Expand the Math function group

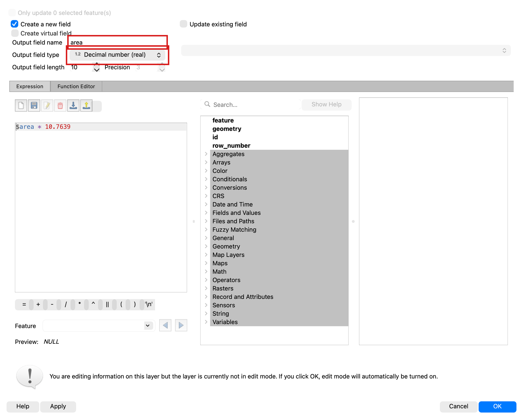pos(206,272)
